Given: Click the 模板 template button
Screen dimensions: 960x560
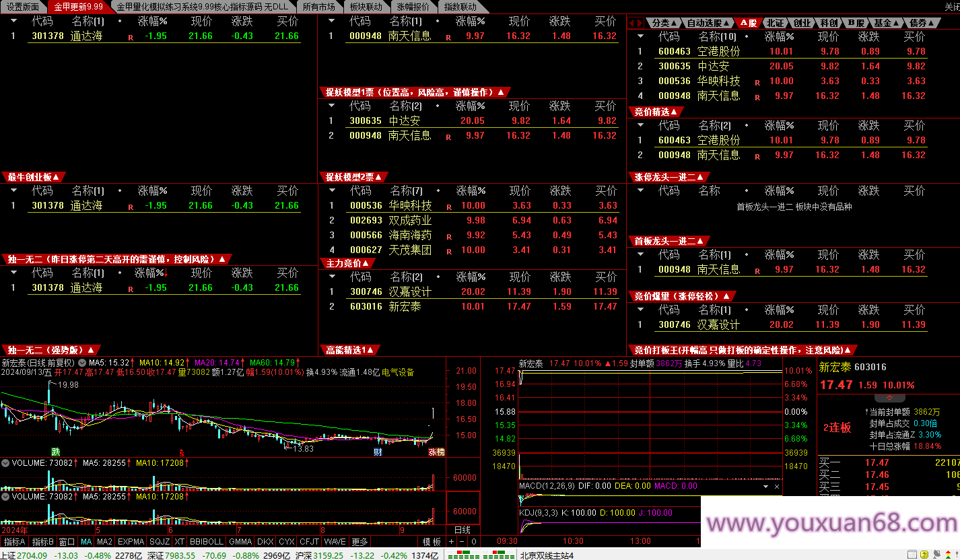Looking at the screenshot, I should click(x=432, y=542).
